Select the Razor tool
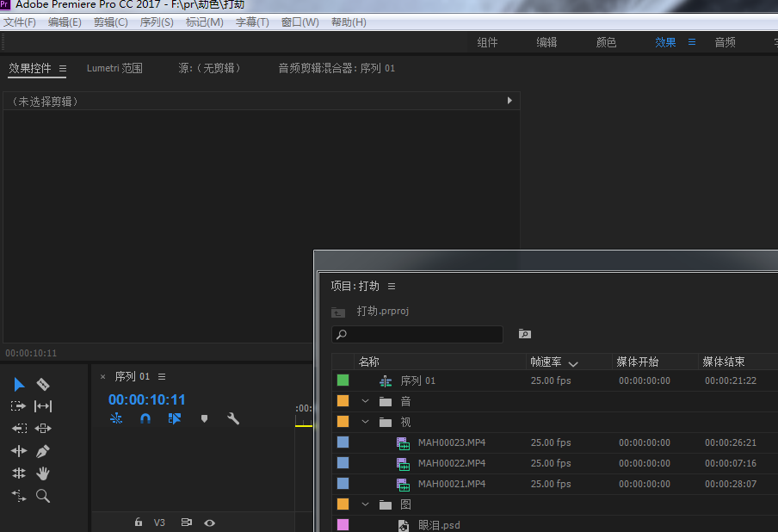778x532 pixels. coord(43,384)
